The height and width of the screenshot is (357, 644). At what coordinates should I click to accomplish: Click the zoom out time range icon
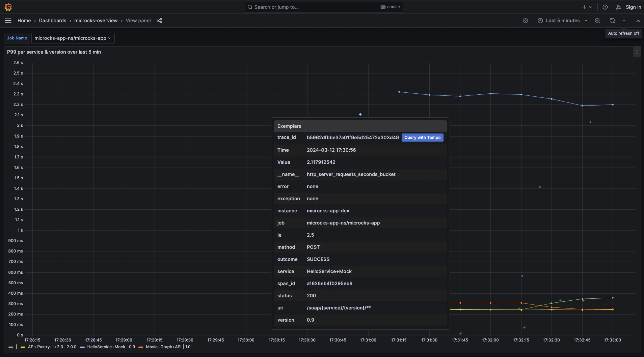597,21
